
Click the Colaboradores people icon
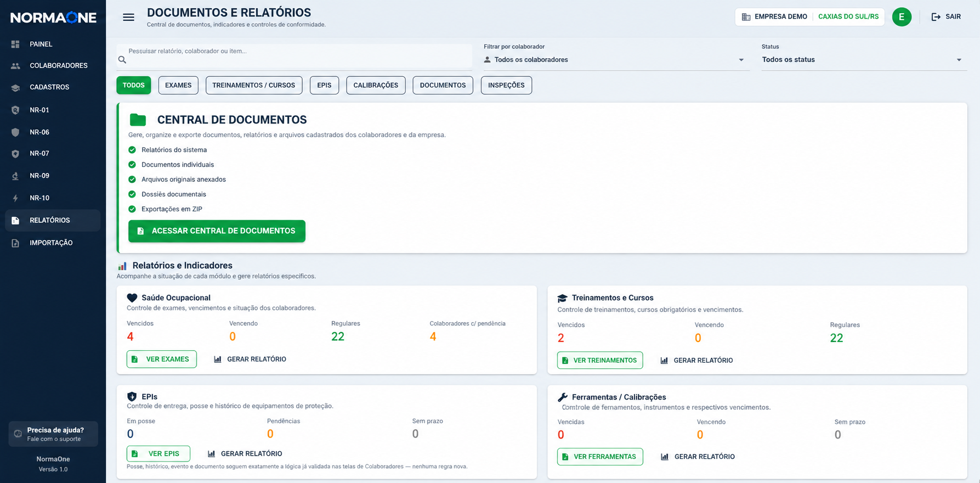tap(15, 66)
